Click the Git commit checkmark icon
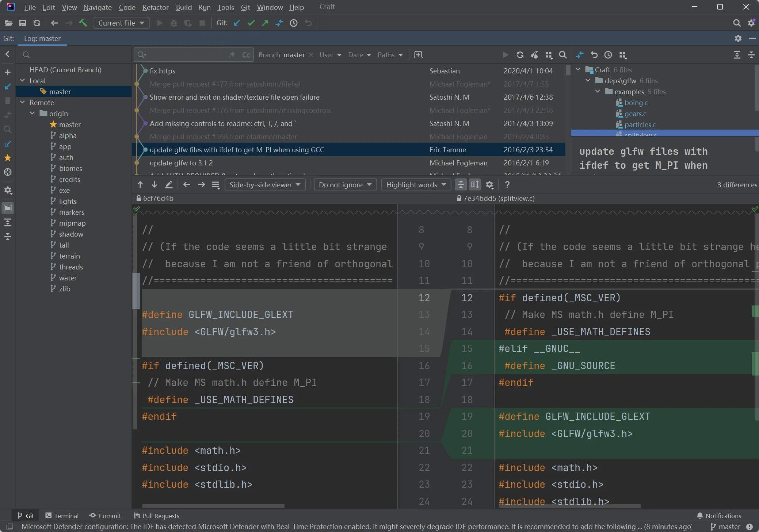The image size is (759, 532). [x=251, y=23]
